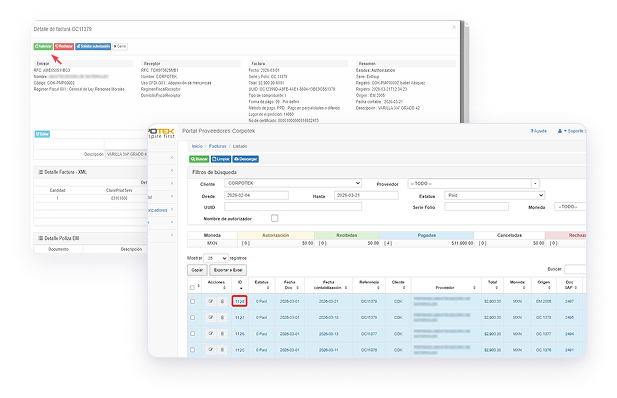
Task: Open edit icon for invoice 1128 row
Action: point(211,302)
